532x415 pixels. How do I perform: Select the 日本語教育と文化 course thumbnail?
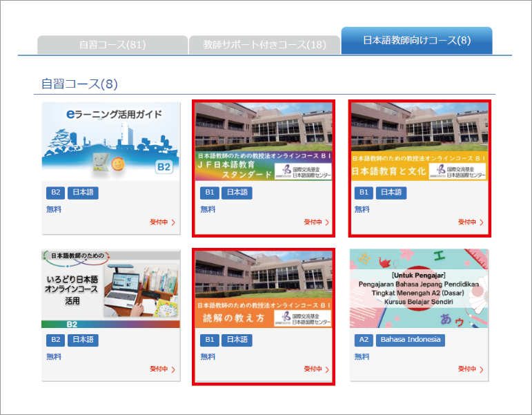click(x=418, y=141)
